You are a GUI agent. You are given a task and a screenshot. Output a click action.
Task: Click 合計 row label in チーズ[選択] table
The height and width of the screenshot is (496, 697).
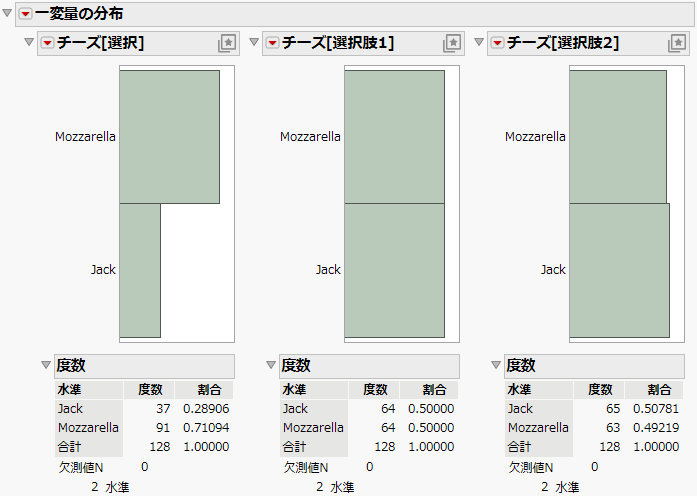(x=69, y=447)
